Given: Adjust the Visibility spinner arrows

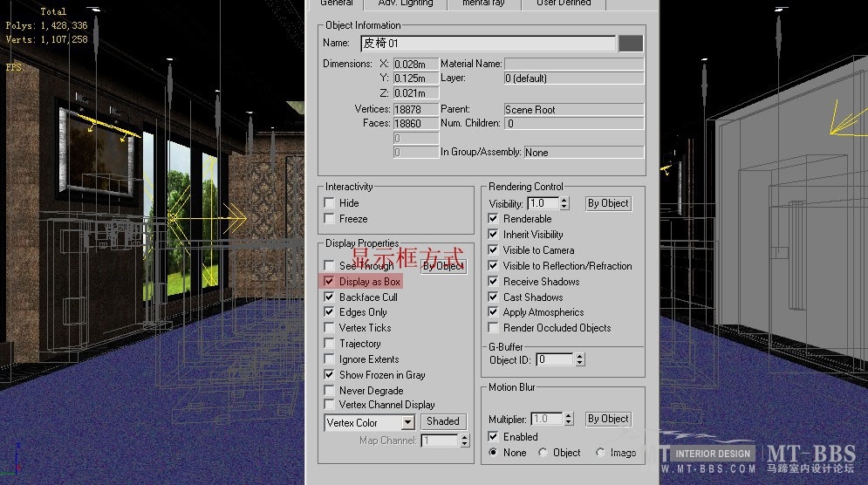Looking at the screenshot, I should [x=564, y=203].
